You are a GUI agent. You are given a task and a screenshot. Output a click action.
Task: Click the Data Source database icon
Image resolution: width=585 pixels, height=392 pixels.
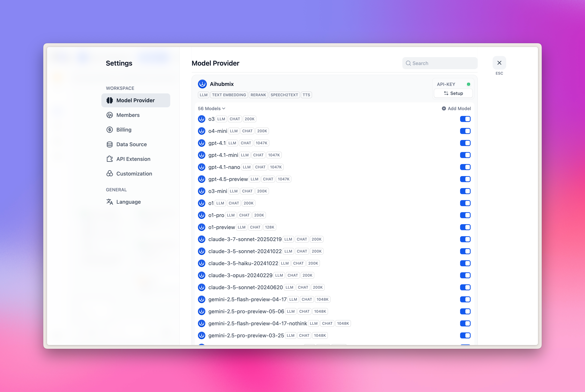(x=110, y=144)
